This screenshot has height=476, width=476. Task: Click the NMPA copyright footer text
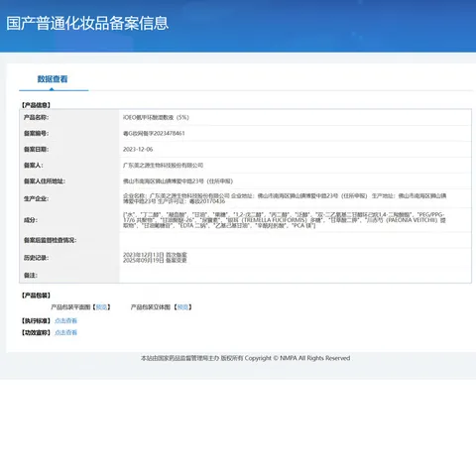pos(245,358)
